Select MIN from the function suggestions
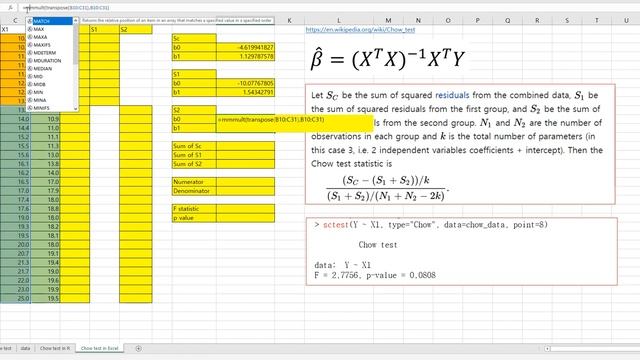This screenshot has height=360, width=640. [38, 92]
